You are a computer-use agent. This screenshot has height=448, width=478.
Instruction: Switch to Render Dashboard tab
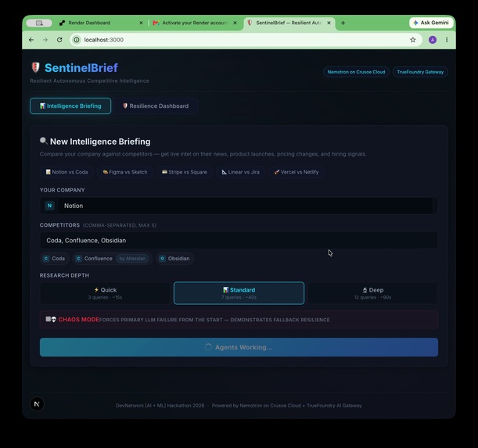(101, 23)
